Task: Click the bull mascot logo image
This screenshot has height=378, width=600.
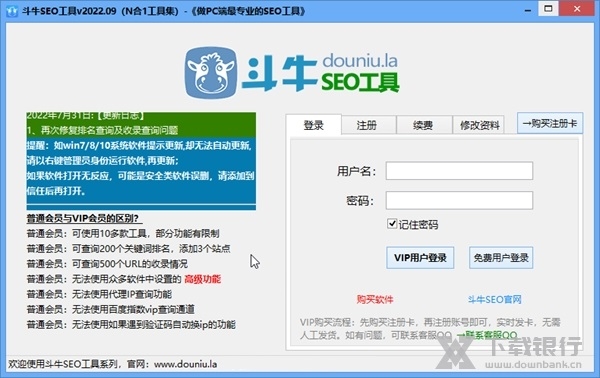Action: pos(210,73)
